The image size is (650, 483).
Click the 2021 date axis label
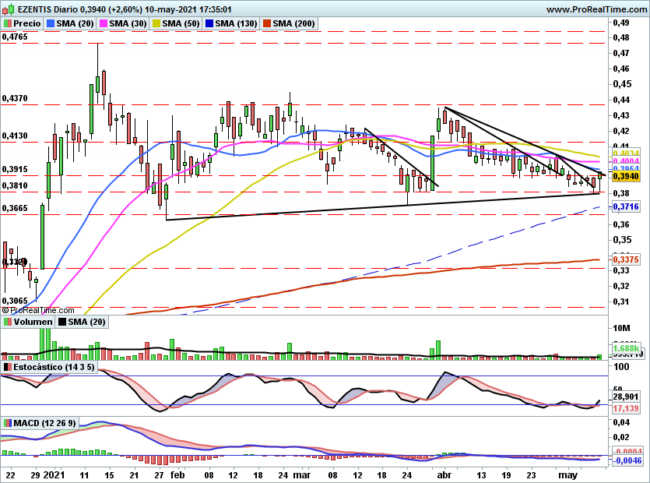(54, 475)
